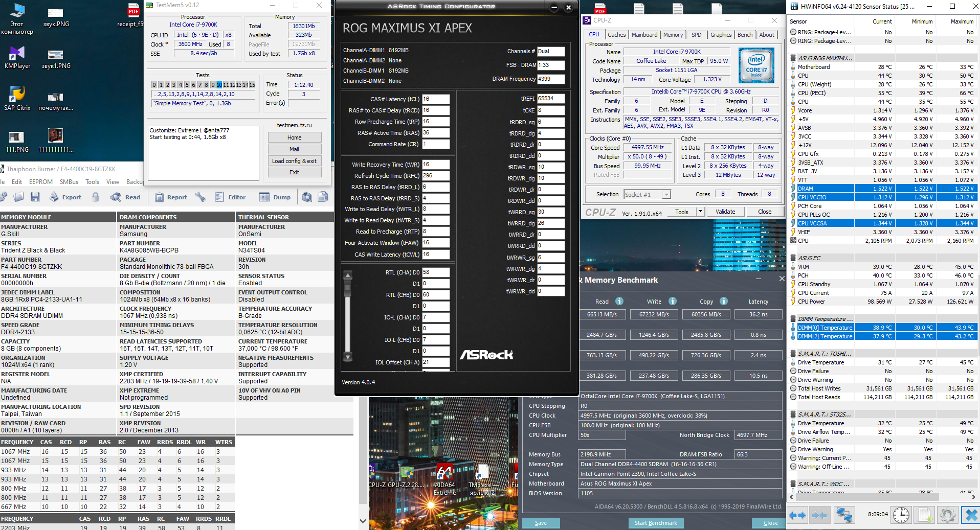Click Start Benchmark in AIDA64

click(656, 523)
